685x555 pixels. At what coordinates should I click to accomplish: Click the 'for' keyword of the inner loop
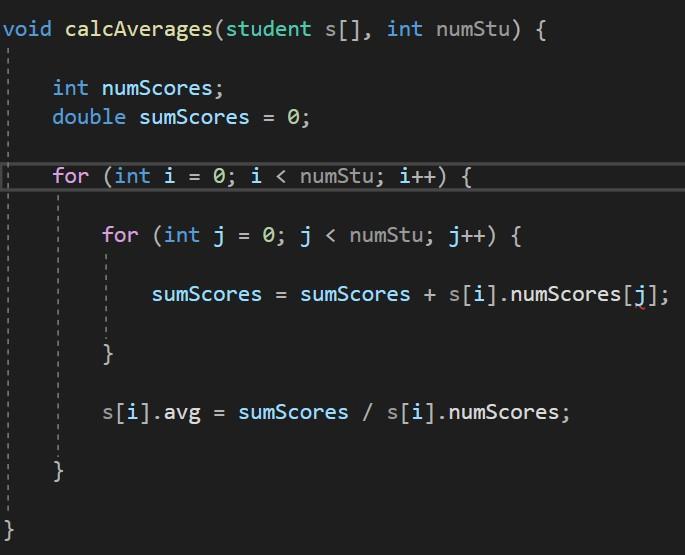(120, 235)
